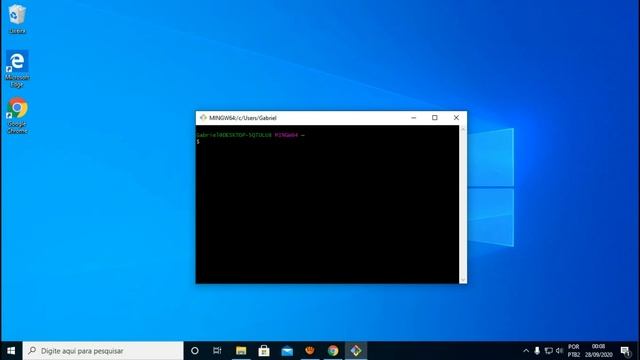
Task: Open Microsoft Store from the taskbar
Action: (264, 351)
